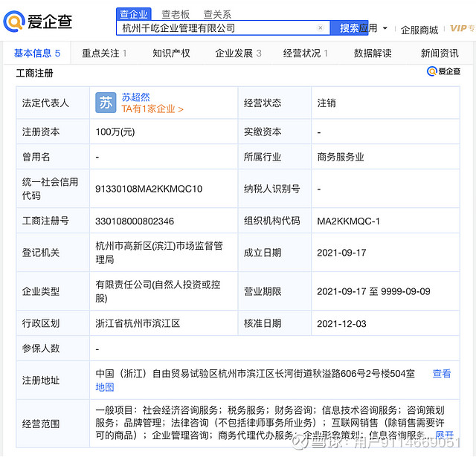Select organization code MA2KKMQC-1
This screenshot has height=457, width=476.
click(348, 221)
